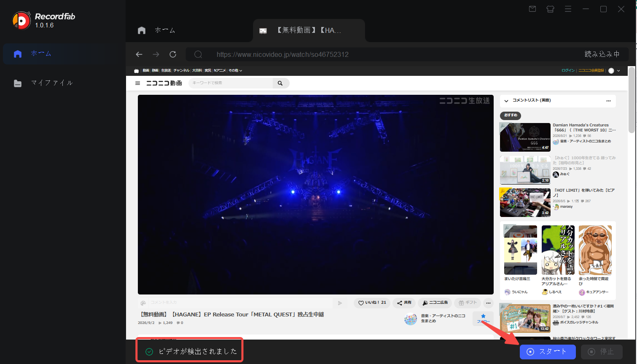Viewport: 637px width, 364px height.
Task: Click the Niconico search magnifier button
Action: [x=280, y=83]
